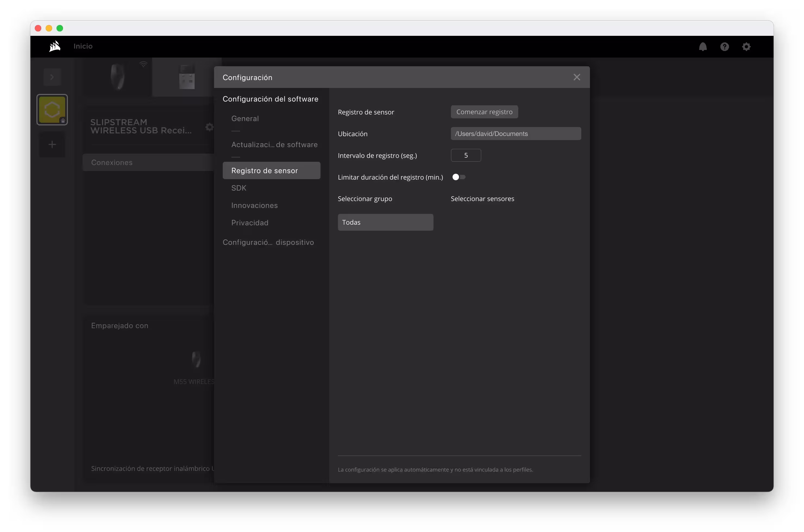Select the yellow hexagon profile icon
Image resolution: width=804 pixels, height=532 pixels.
click(x=52, y=110)
